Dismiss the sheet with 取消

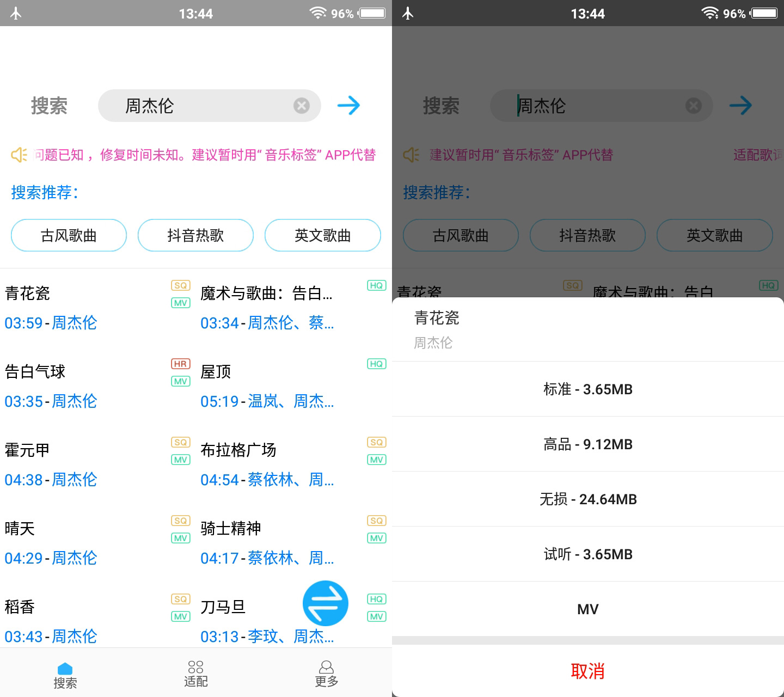(588, 671)
